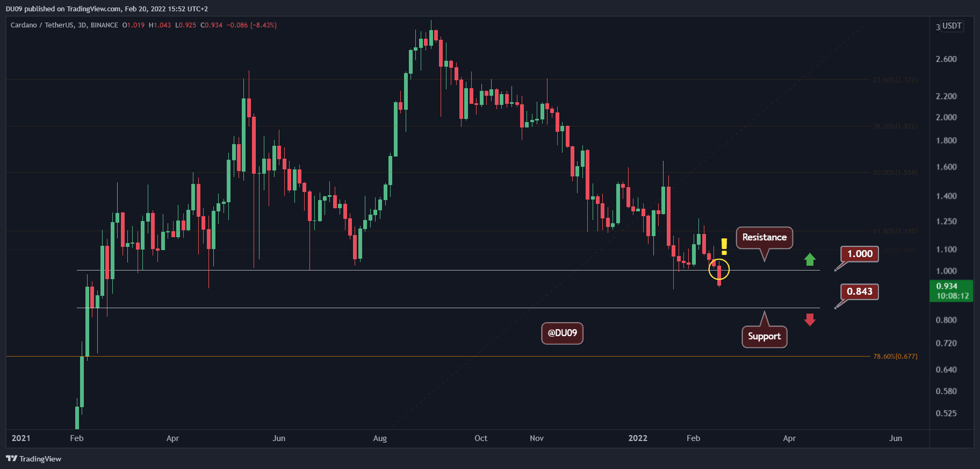
Task: Select the yellow circle highlight on candle
Action: (719, 269)
